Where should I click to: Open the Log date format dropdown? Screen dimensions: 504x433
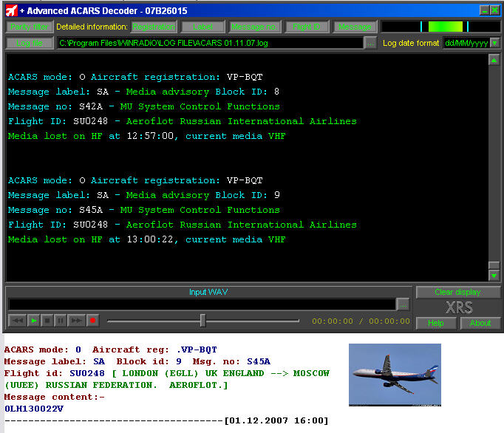[495, 43]
